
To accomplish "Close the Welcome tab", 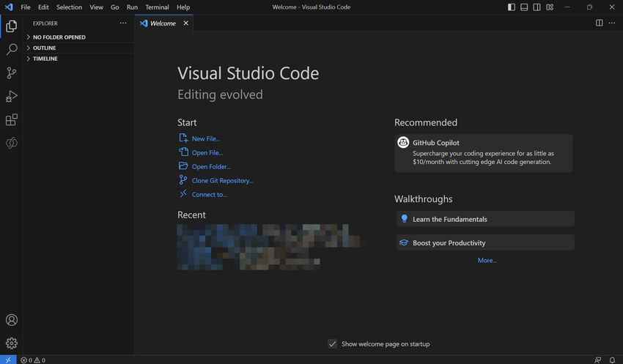I will pos(185,23).
